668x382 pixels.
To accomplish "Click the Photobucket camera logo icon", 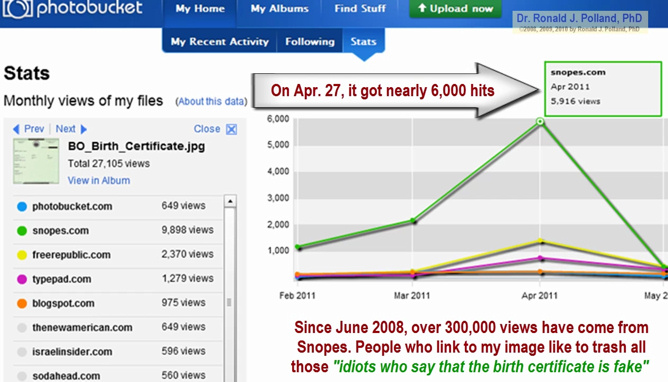I will pos(17,9).
